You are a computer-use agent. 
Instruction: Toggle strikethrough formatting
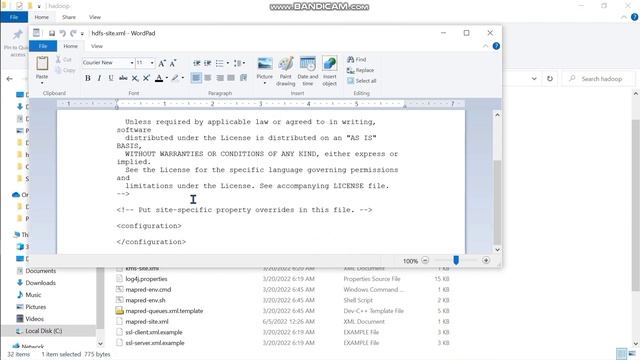[123, 78]
